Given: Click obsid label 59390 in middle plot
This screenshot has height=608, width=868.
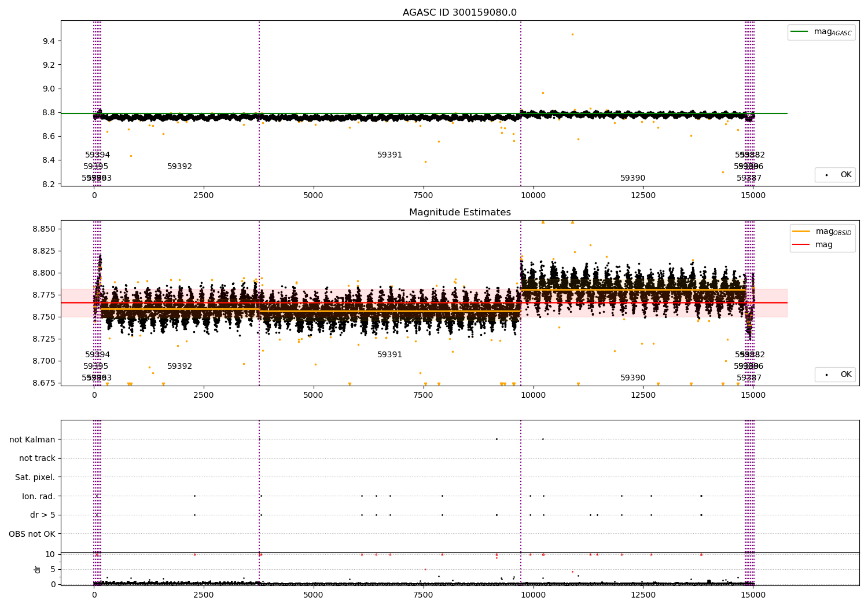Looking at the screenshot, I should coord(632,378).
